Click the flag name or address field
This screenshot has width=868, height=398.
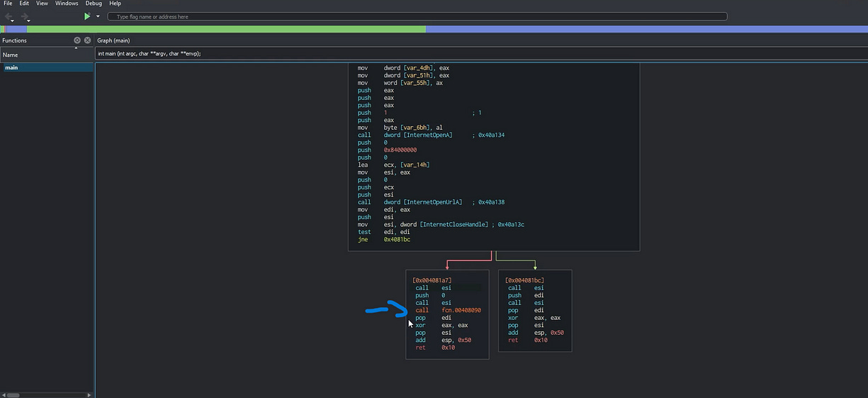pyautogui.click(x=417, y=16)
